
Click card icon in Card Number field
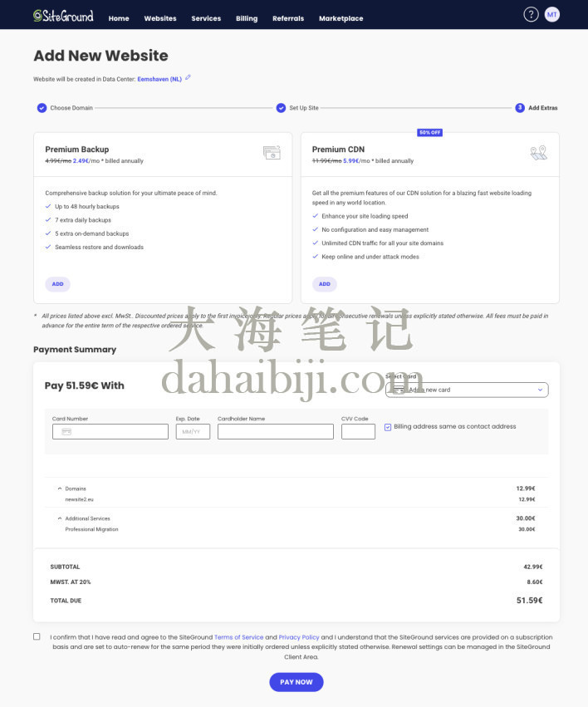coord(66,431)
